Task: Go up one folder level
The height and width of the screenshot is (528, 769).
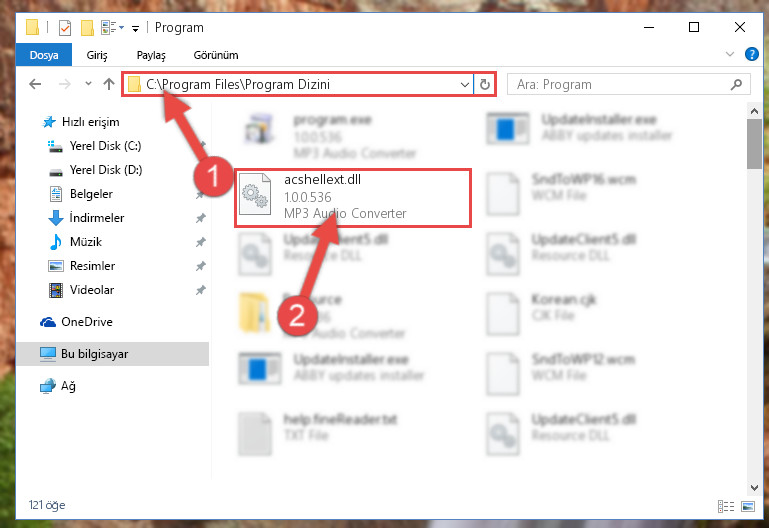Action: 109,84
